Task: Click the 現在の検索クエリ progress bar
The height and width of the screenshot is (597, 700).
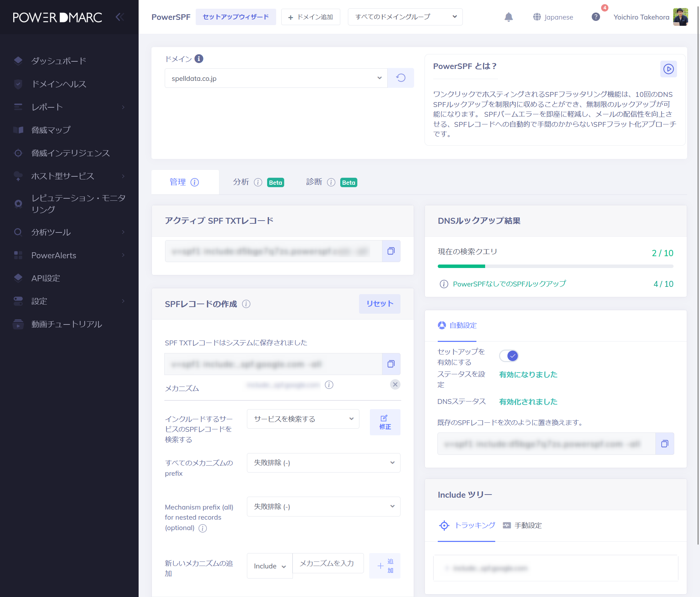Action: coord(555,266)
